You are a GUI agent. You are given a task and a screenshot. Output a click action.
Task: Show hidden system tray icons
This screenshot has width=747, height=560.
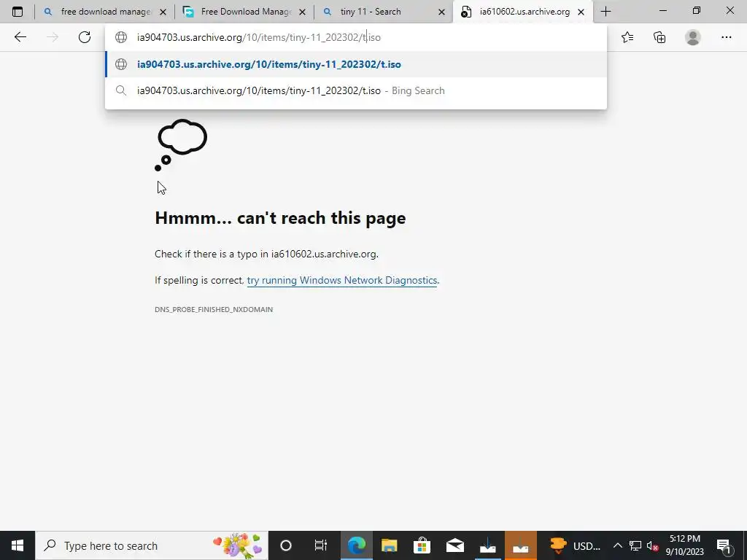coord(617,545)
